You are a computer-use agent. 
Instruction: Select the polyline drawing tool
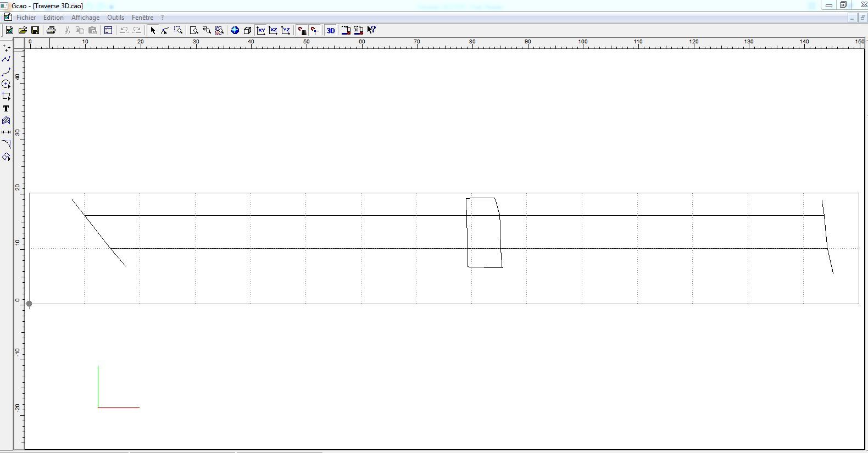[7, 59]
